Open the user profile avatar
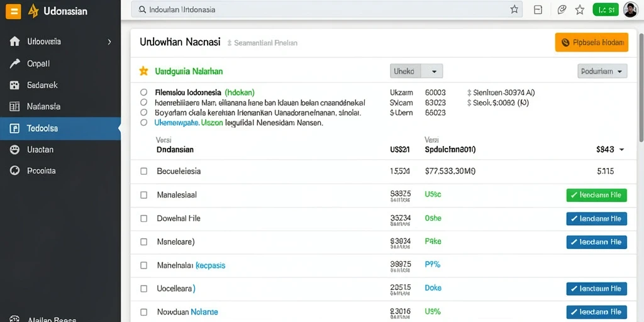The height and width of the screenshot is (322, 644). (x=630, y=10)
